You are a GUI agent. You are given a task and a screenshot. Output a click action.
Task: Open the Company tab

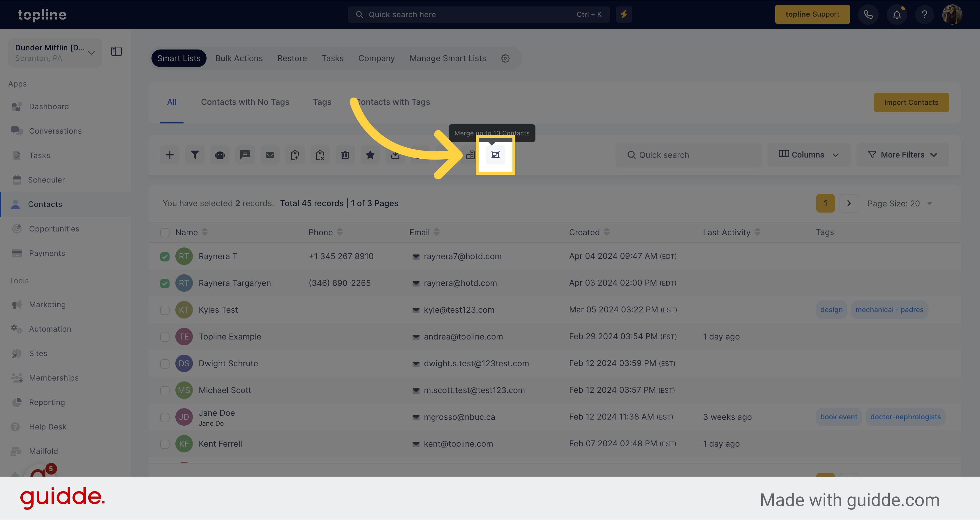tap(376, 58)
